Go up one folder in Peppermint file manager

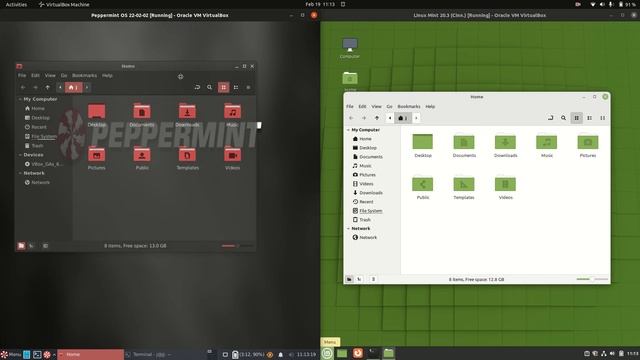pos(48,87)
